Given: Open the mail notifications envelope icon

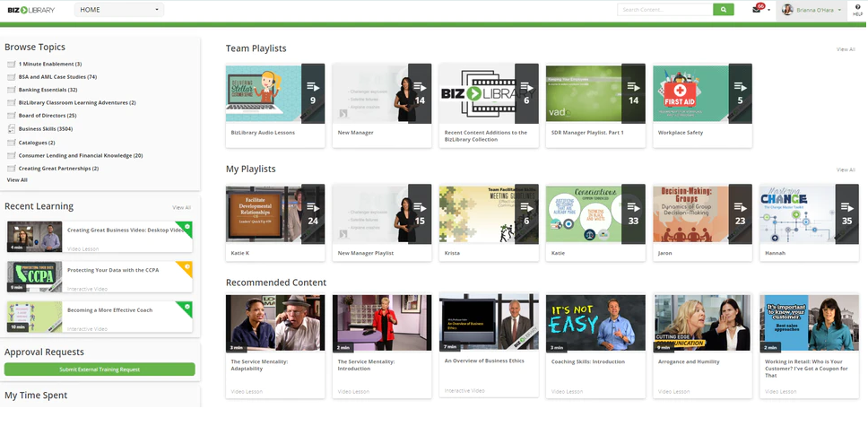Looking at the screenshot, I should point(757,10).
